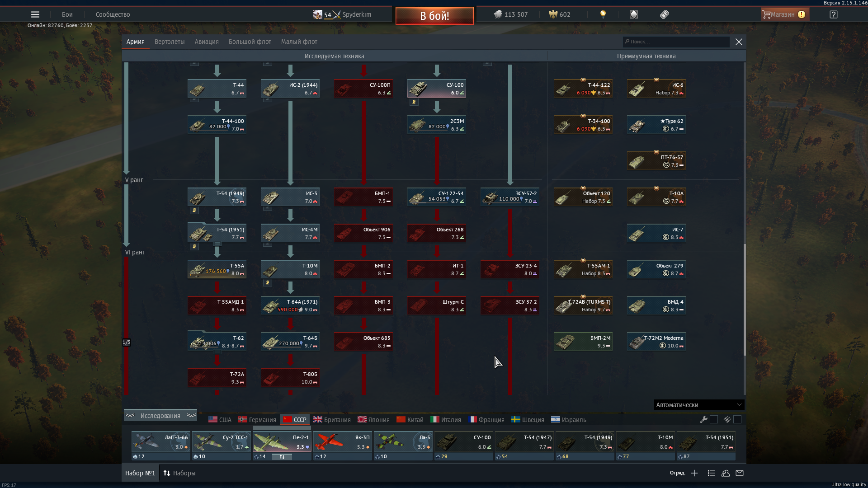Screen dimensions: 868x488
Task: Click the Пе-2-1 crew slot swap bar
Action: coord(282,457)
